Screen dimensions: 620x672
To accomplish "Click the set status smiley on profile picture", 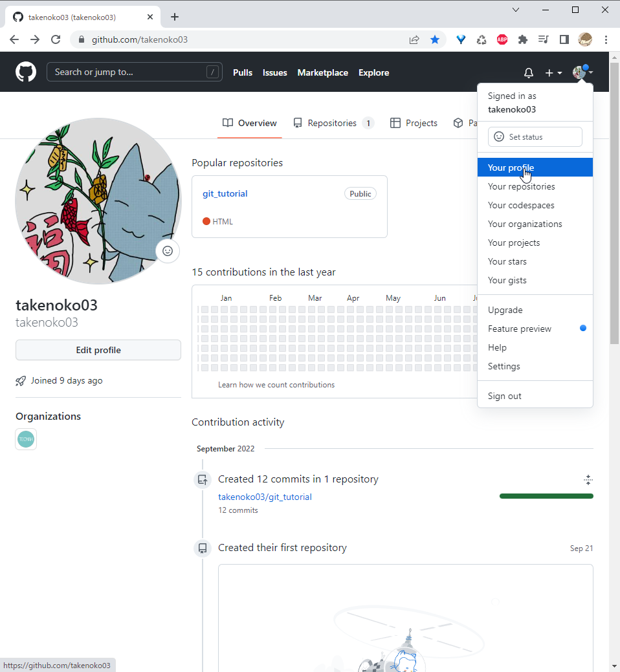I will (x=168, y=251).
